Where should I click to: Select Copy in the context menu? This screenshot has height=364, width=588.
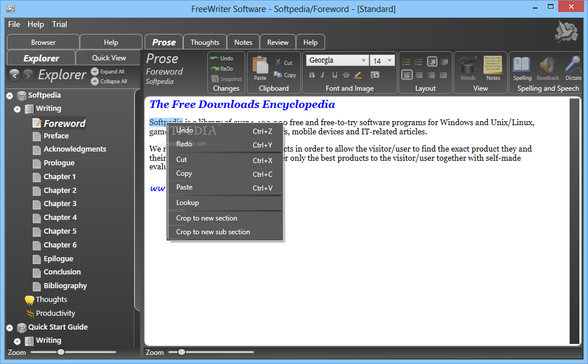point(225,173)
